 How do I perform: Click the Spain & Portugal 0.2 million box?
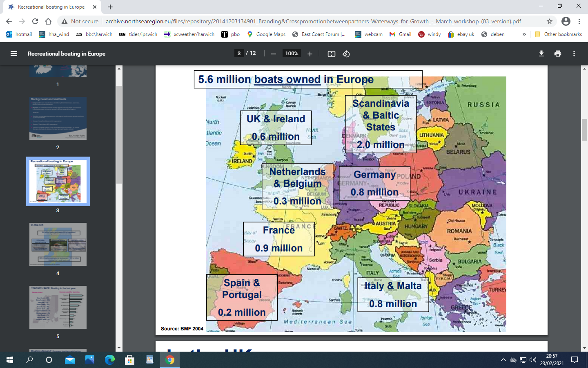pyautogui.click(x=242, y=297)
